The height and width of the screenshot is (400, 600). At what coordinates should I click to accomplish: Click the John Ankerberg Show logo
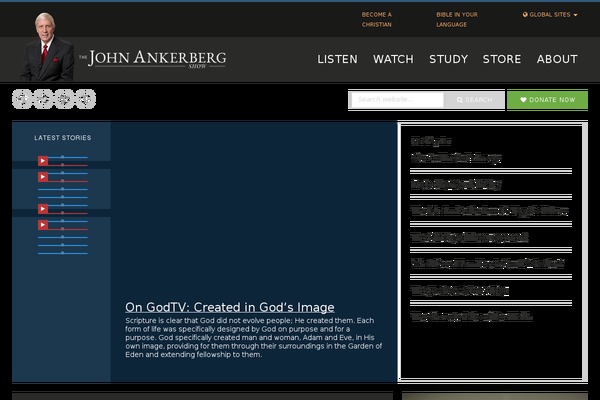coord(153,59)
